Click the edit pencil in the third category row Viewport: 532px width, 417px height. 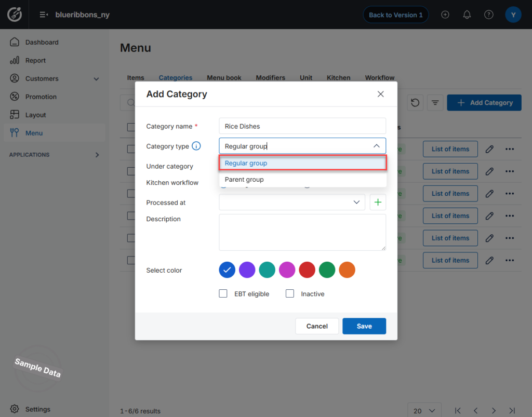489,194
